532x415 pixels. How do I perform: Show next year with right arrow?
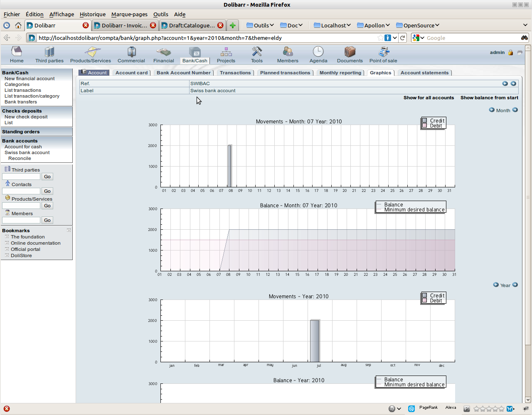(x=515, y=285)
